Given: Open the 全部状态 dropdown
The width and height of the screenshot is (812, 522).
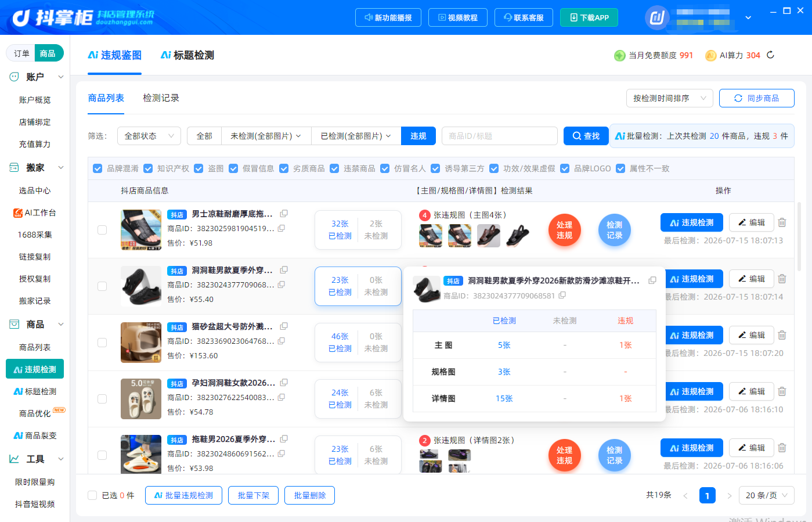Looking at the screenshot, I should [149, 136].
